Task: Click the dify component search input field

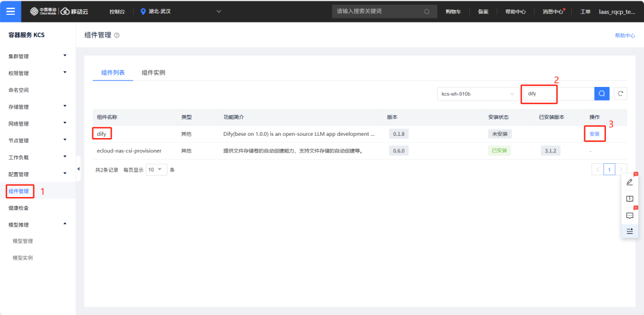Action: [x=555, y=93]
